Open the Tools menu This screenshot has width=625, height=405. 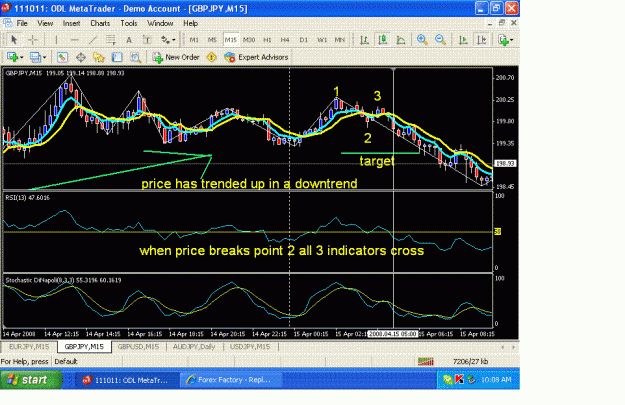click(129, 24)
